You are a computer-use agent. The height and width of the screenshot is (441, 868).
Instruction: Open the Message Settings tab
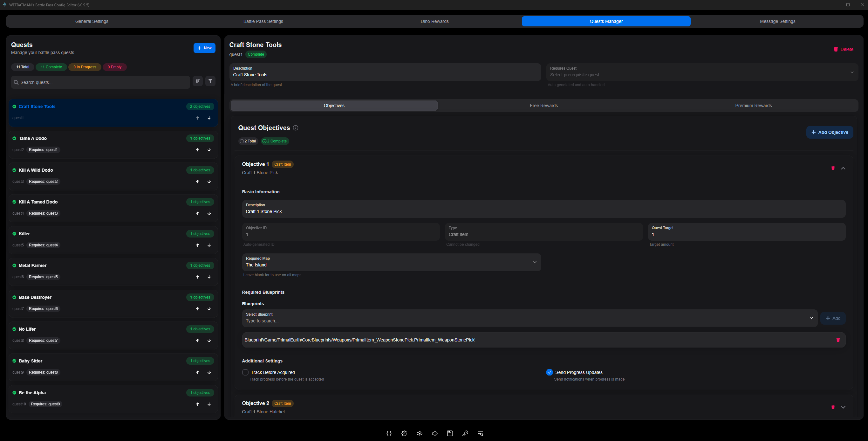778,21
